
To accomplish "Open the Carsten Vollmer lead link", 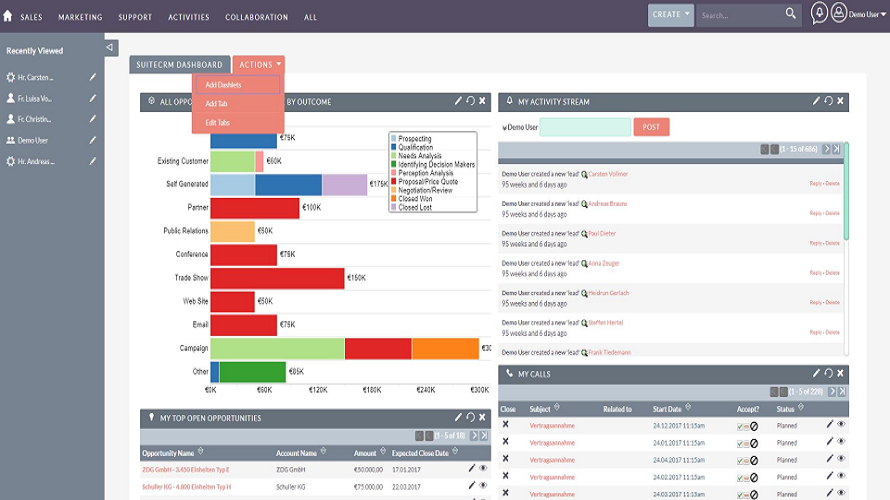I will pyautogui.click(x=609, y=174).
